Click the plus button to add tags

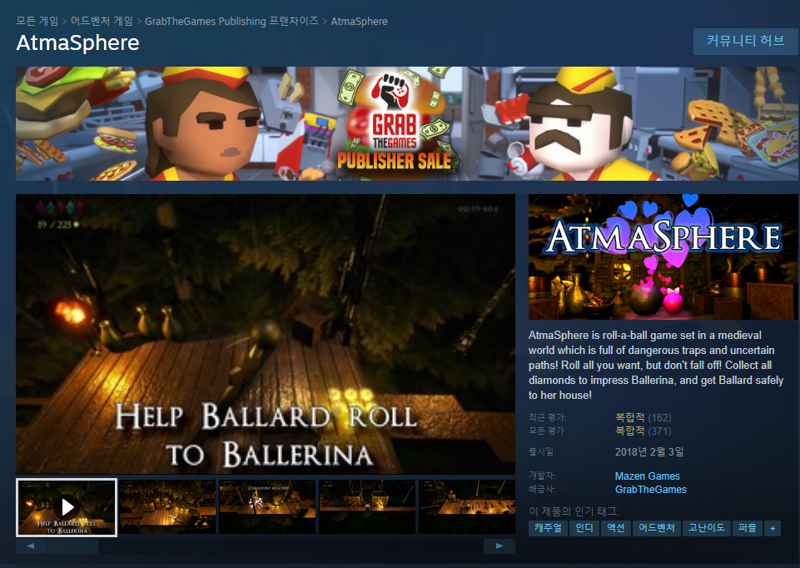[x=772, y=528]
